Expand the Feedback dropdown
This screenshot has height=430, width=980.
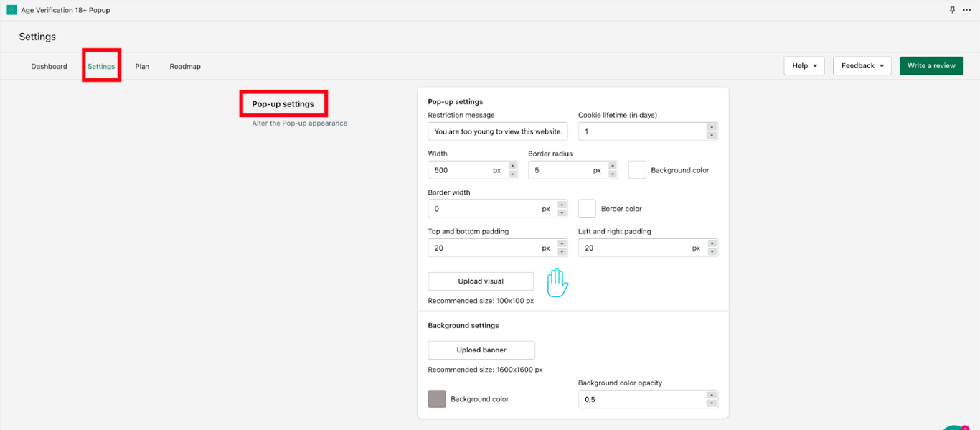(862, 66)
